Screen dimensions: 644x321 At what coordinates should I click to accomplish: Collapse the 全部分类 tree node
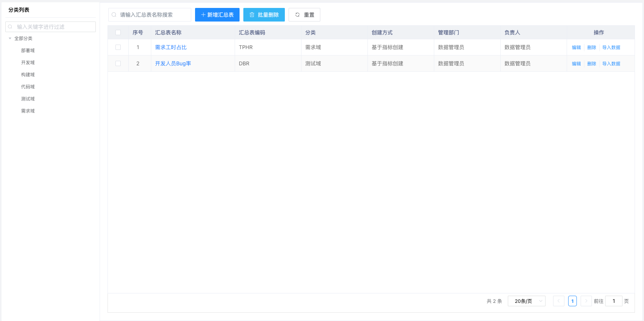(x=10, y=39)
